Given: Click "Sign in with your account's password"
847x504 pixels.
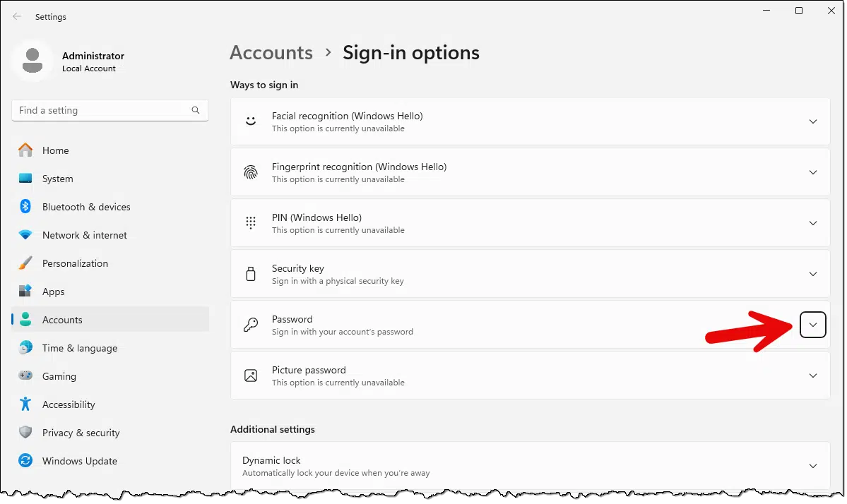Looking at the screenshot, I should point(343,332).
